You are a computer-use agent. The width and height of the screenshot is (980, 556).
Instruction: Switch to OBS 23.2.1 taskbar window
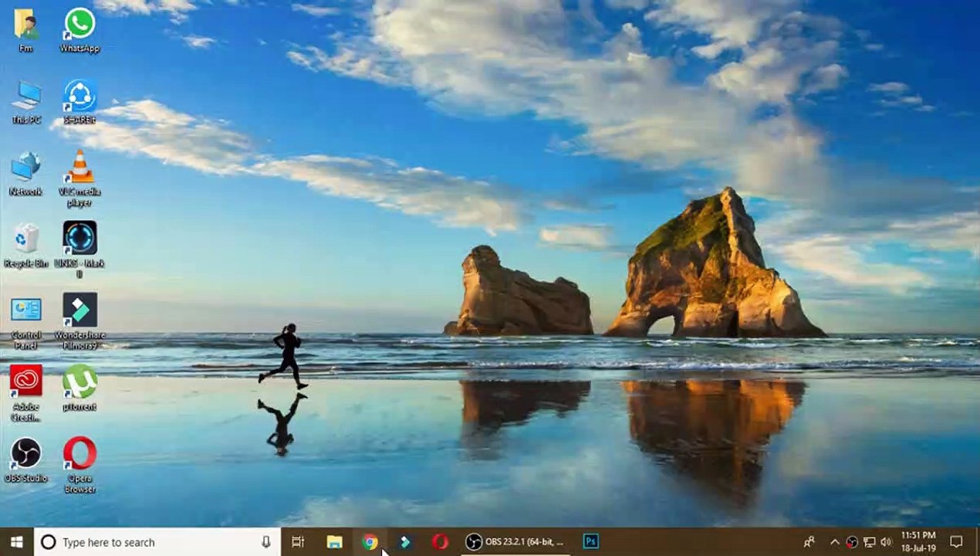pyautogui.click(x=515, y=542)
